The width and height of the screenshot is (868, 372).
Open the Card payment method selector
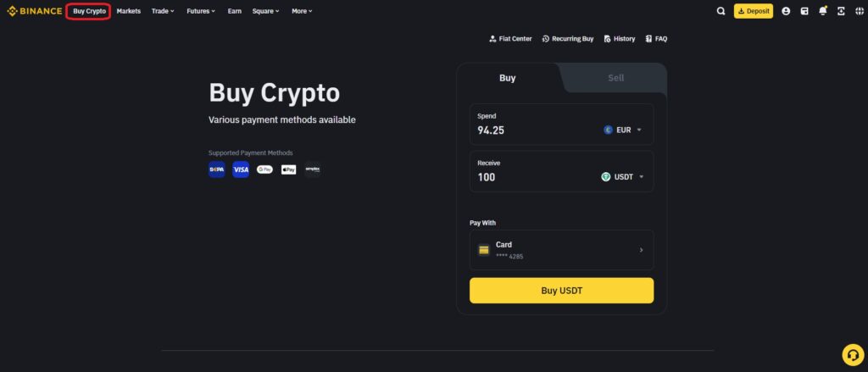point(561,250)
